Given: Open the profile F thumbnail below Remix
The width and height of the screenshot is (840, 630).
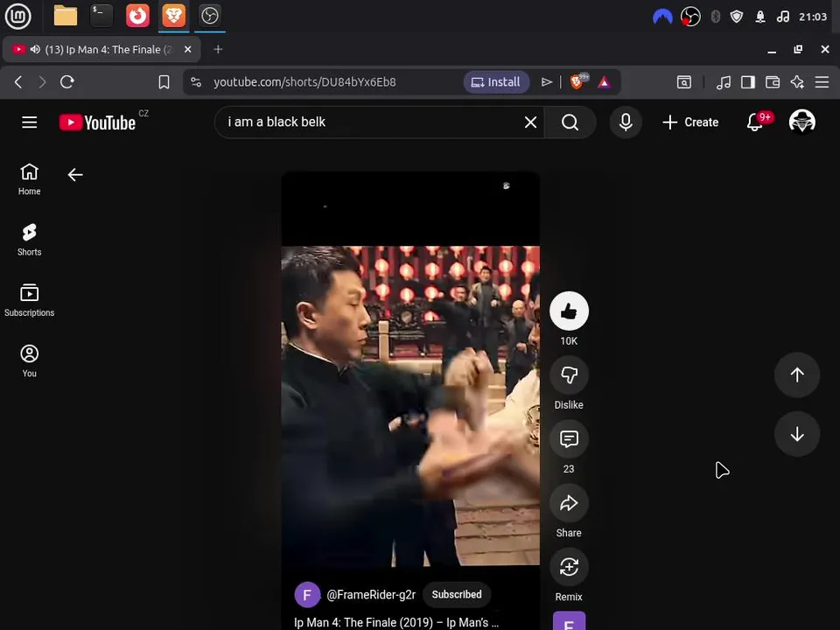Looking at the screenshot, I should [569, 621].
